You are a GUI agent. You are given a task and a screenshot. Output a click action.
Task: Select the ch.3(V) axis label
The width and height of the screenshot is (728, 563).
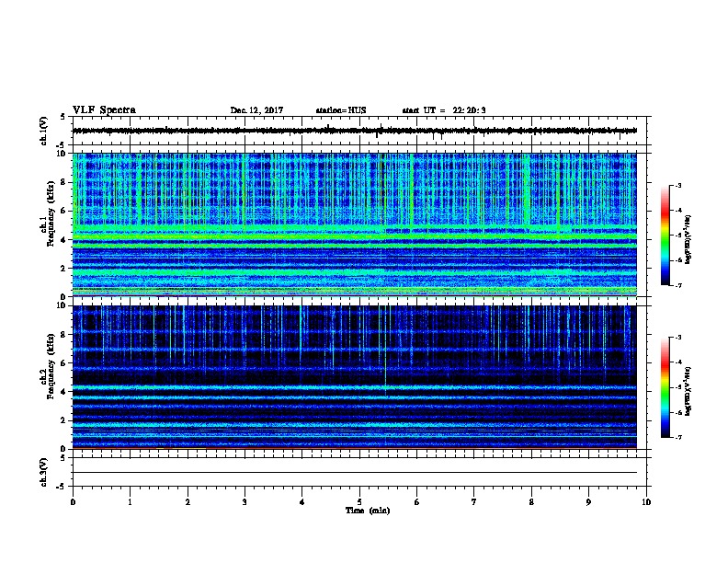pyautogui.click(x=44, y=472)
